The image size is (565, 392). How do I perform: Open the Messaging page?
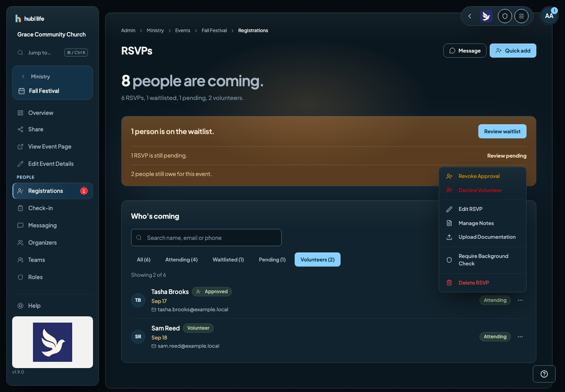pyautogui.click(x=53, y=225)
